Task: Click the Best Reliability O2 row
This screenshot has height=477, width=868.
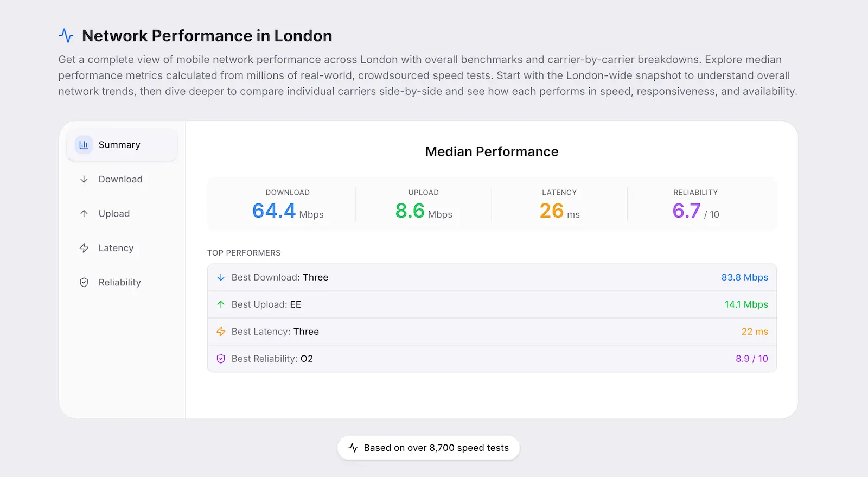Action: 492,359
